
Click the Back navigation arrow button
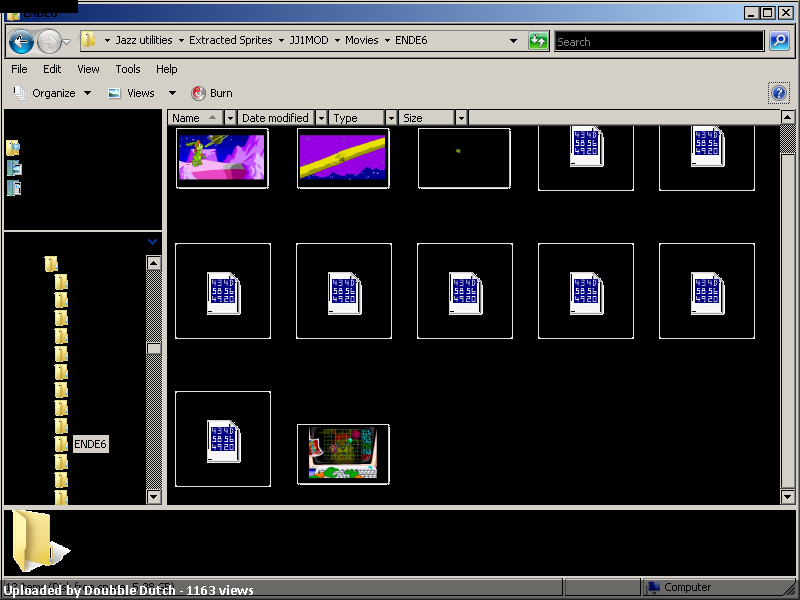click(x=21, y=41)
